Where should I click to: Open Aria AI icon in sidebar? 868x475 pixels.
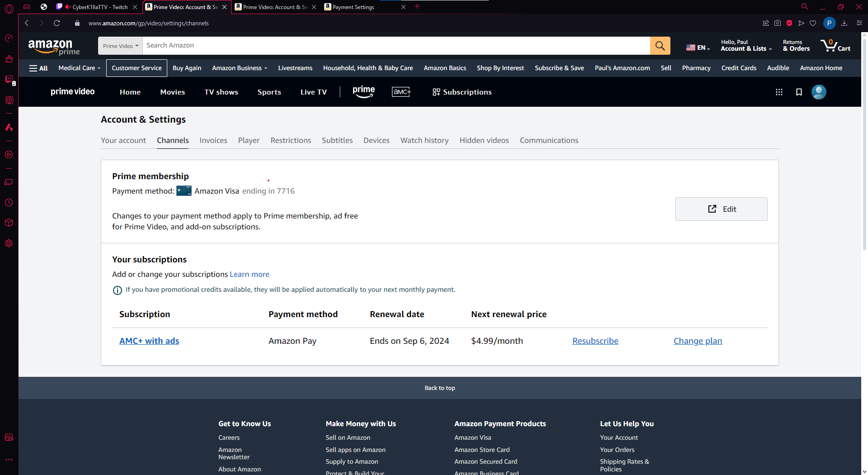9,127
